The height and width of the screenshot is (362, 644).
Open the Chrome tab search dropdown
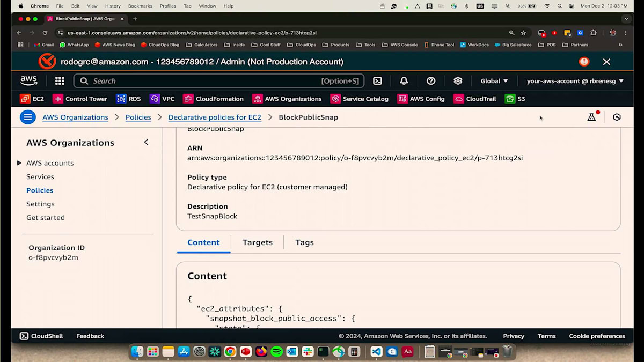click(626, 19)
